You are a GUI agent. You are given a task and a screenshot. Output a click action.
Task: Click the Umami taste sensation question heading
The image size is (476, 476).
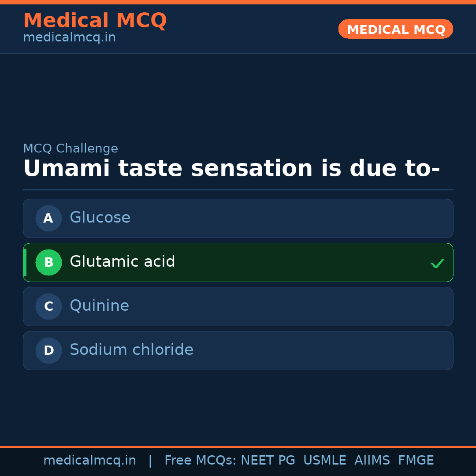pos(231,169)
